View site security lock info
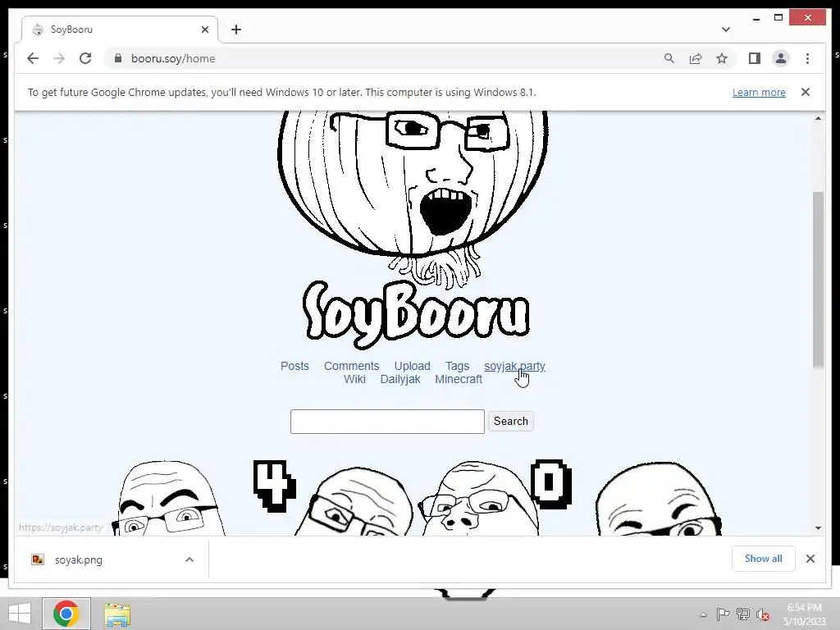Screen dimensions: 840x630 coord(118,58)
